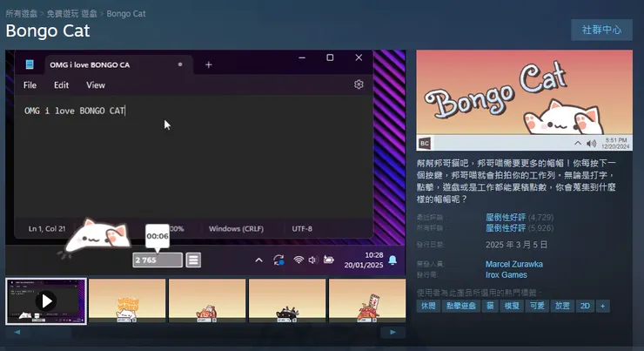Maximize the Notepad window in video

[x=330, y=57]
